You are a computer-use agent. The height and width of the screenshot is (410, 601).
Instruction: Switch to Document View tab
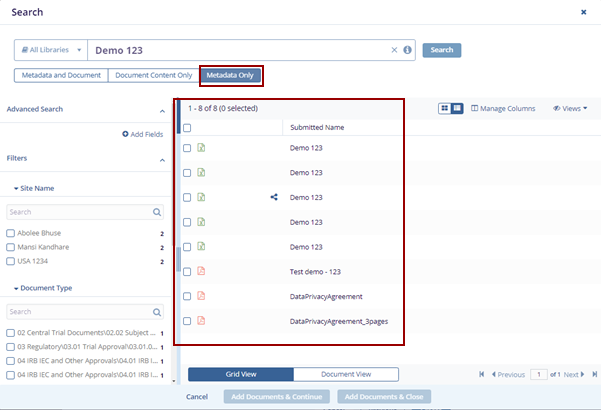pyautogui.click(x=346, y=374)
